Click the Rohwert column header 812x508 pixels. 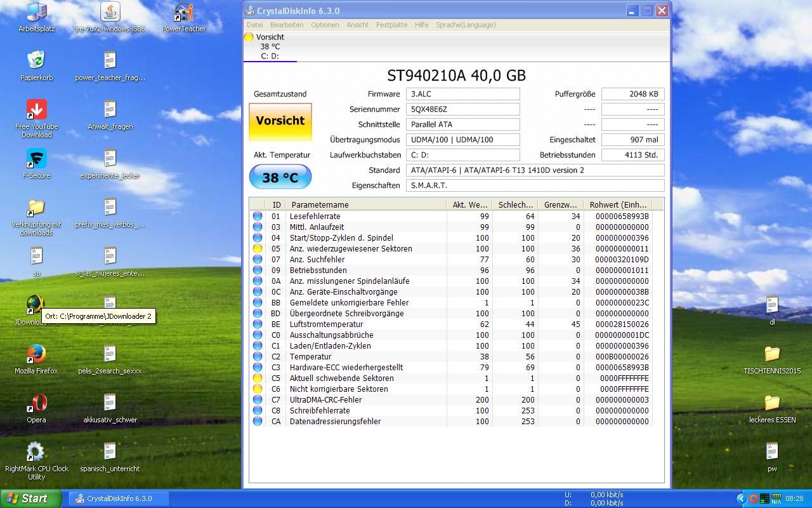(618, 204)
